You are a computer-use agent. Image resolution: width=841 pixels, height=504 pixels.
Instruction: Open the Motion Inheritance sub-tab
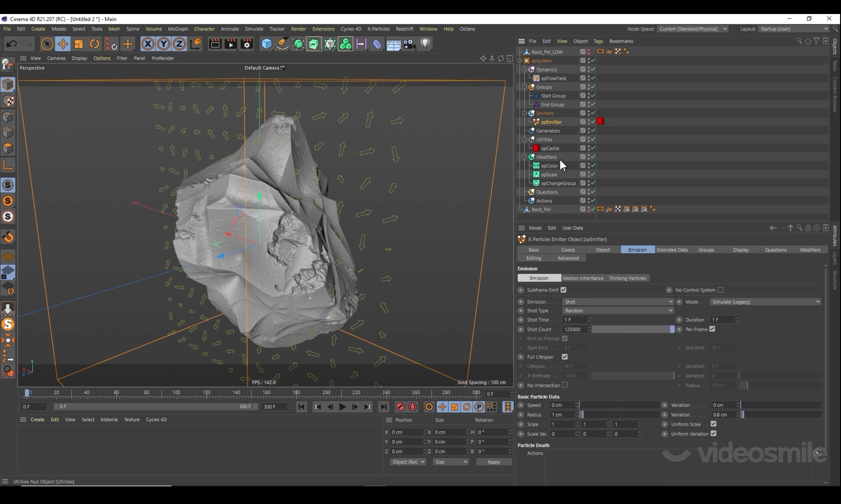[x=583, y=278]
